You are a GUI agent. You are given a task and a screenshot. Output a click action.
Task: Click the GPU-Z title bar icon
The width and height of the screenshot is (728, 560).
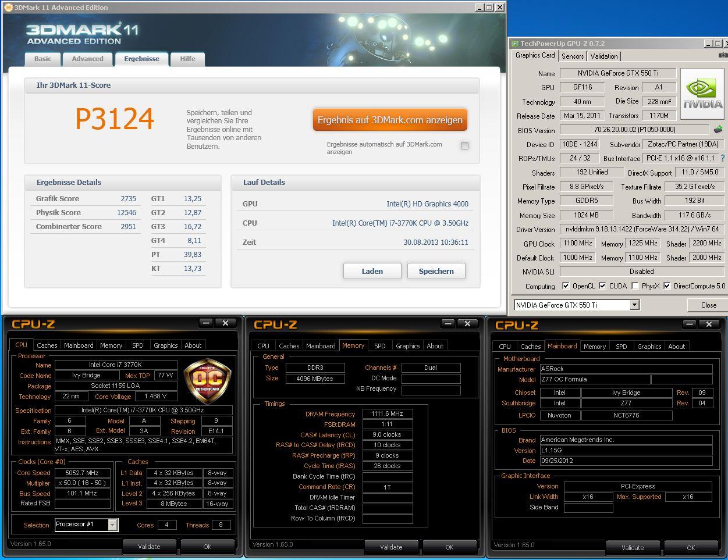coord(515,44)
